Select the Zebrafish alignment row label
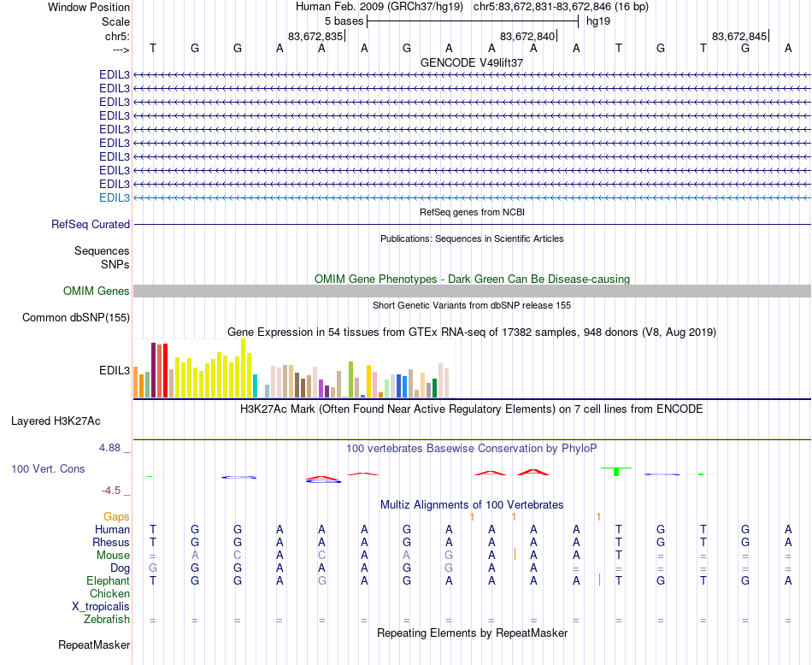Image resolution: width=812 pixels, height=665 pixels. tap(107, 620)
